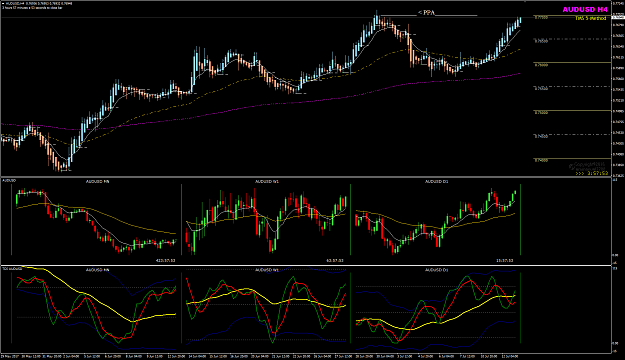The width and height of the screenshot is (625, 360).
Task: Select the AUDUSD MN candlestick mini chart title
Action: (x=98, y=181)
